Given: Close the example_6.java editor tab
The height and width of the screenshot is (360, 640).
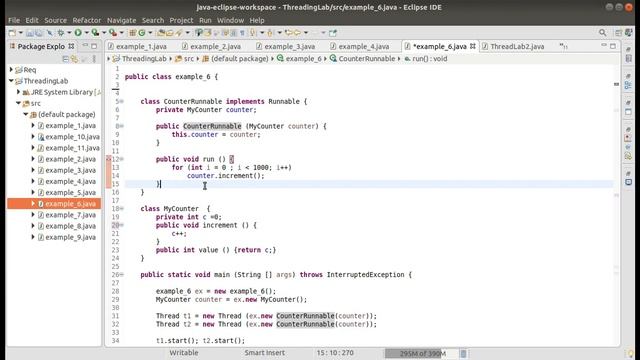Looking at the screenshot, I should [x=473, y=46].
